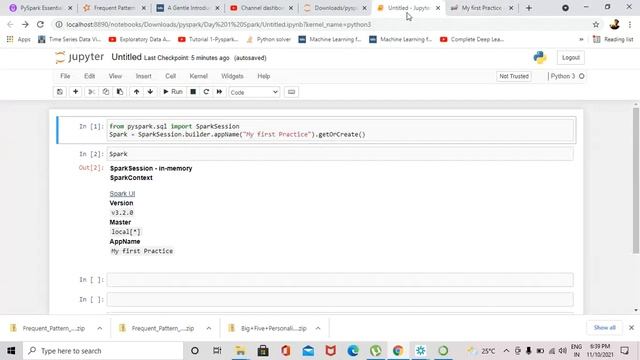The image size is (640, 360).
Task: Open the Widgets menu
Action: click(x=232, y=76)
